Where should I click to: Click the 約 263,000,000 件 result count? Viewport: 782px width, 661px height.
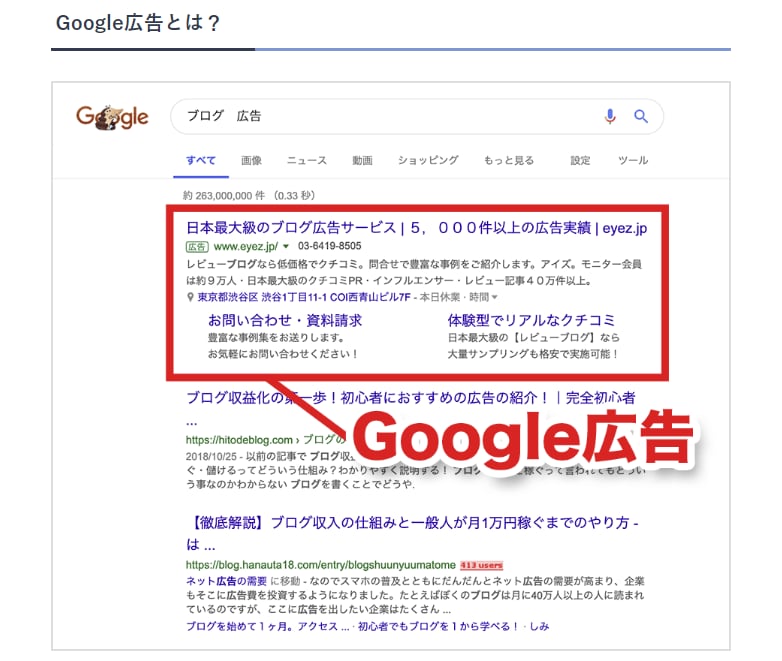(223, 196)
